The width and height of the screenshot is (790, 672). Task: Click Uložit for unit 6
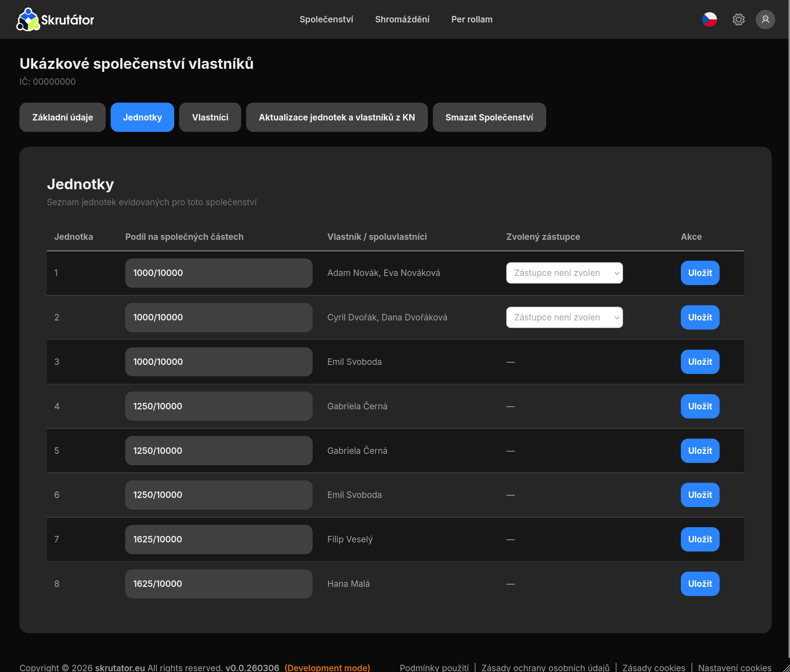coord(700,495)
